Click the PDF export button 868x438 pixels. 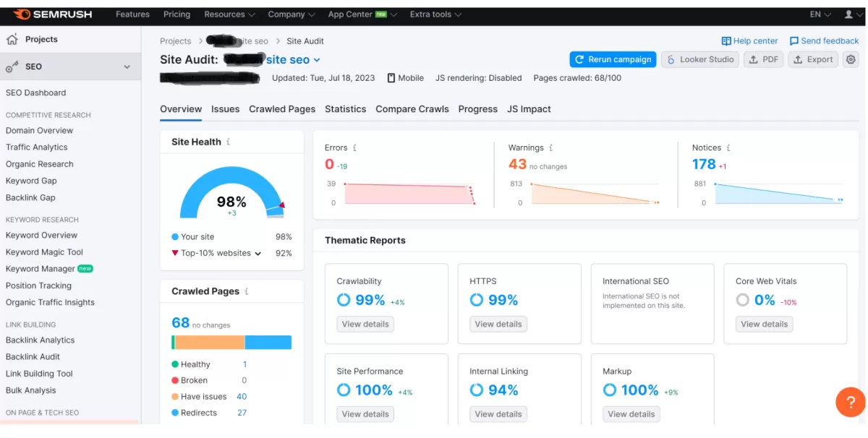point(763,59)
